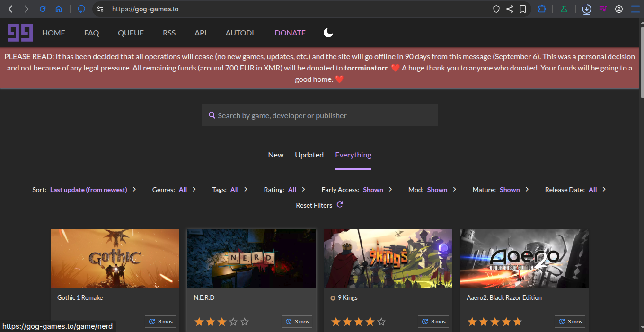Open the HOME nav item
This screenshot has height=332, width=644.
tap(53, 33)
